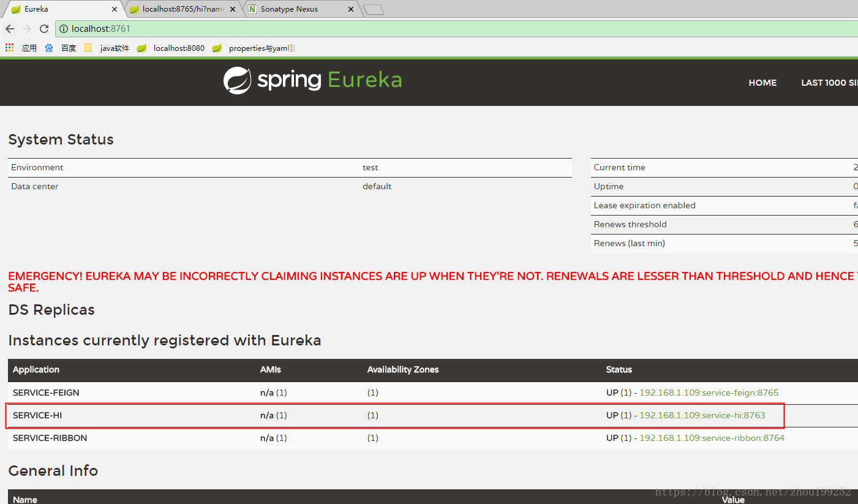Open the service-hi:8763 instance link

pos(702,415)
